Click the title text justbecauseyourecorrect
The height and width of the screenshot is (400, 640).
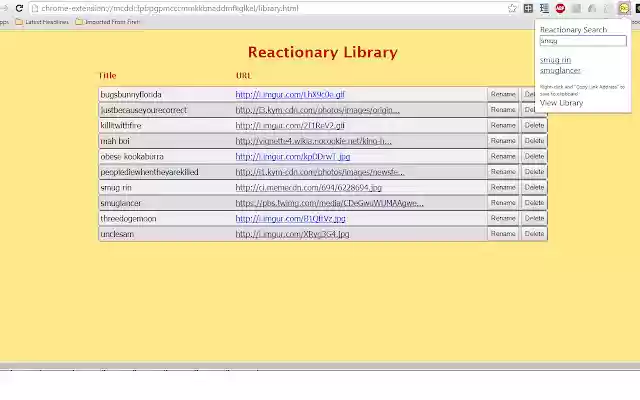click(x=144, y=110)
